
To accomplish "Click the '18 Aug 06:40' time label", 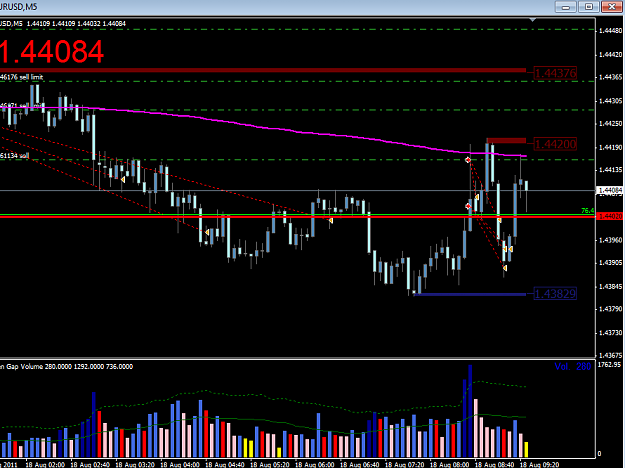I will click(x=360, y=464).
